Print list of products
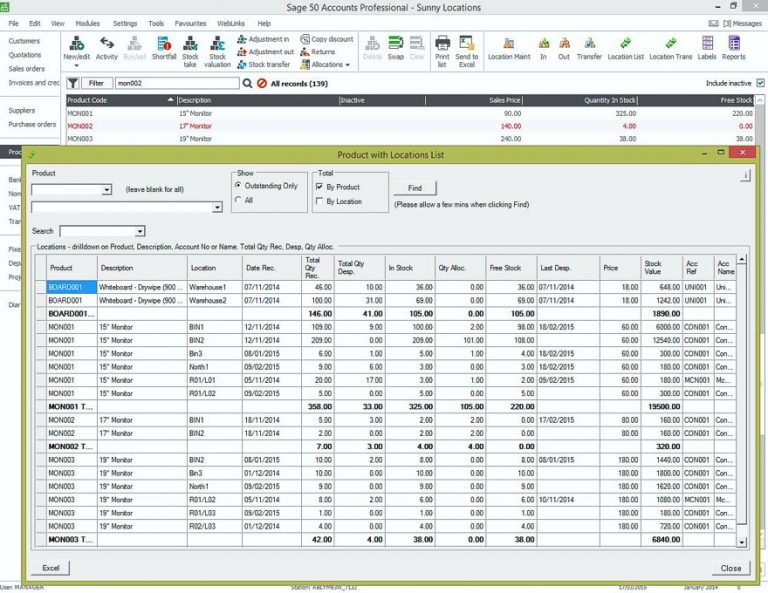The width and height of the screenshot is (768, 593). [442, 51]
